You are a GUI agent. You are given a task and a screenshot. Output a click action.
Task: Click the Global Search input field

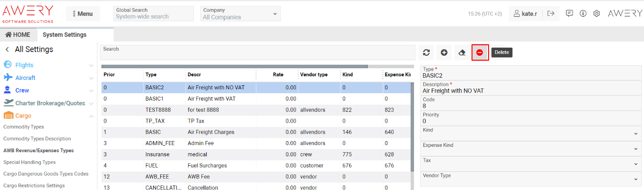point(153,17)
